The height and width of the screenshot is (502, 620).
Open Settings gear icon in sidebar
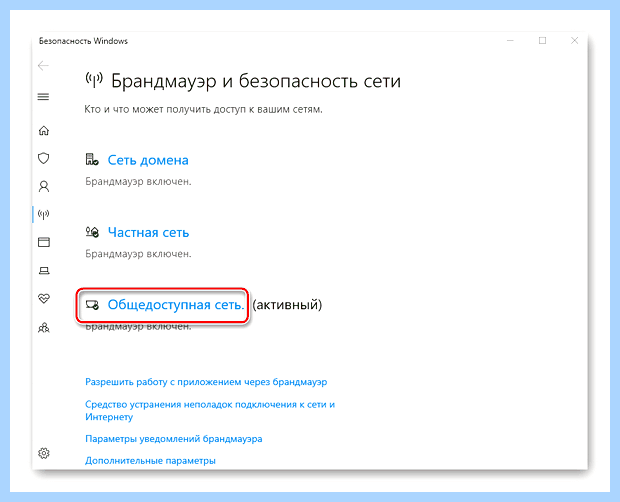43,453
